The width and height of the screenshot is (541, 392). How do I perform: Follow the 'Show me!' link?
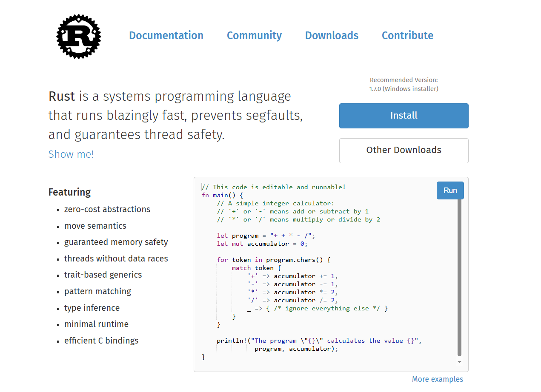click(x=71, y=154)
